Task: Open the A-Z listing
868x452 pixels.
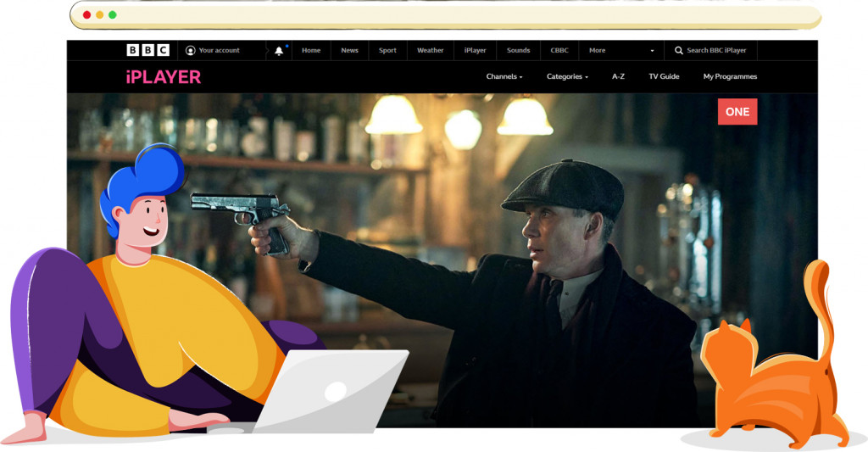Action: tap(618, 76)
